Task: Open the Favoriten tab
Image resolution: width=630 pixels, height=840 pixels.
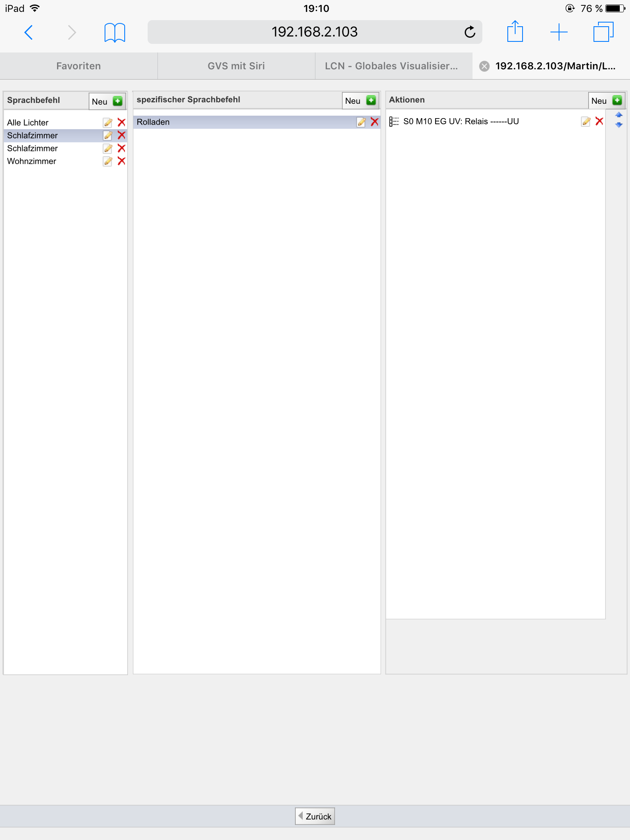Action: click(x=78, y=66)
